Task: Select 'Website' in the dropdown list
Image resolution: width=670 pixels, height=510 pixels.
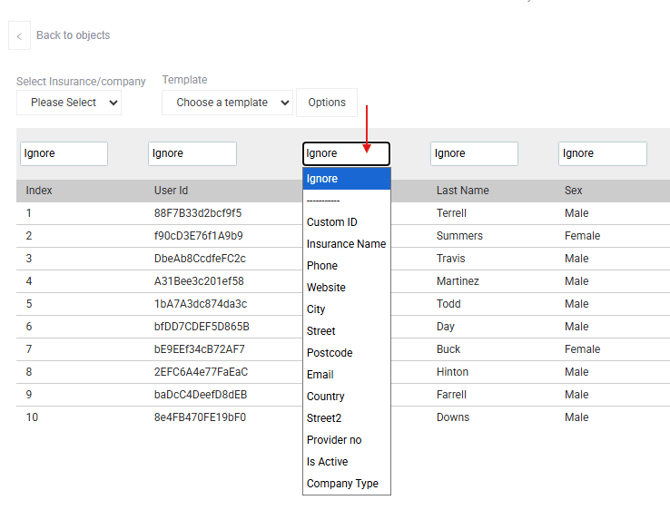Action: 347,287
